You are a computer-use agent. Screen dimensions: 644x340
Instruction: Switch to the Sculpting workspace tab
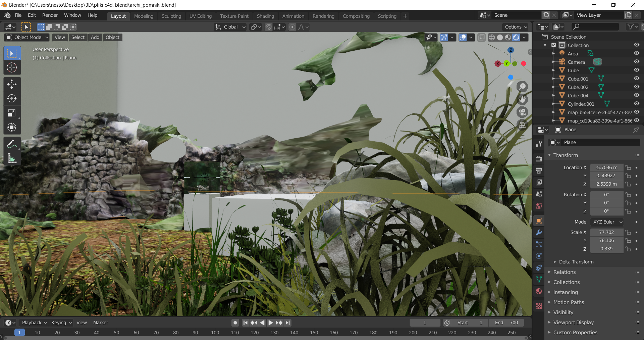171,16
